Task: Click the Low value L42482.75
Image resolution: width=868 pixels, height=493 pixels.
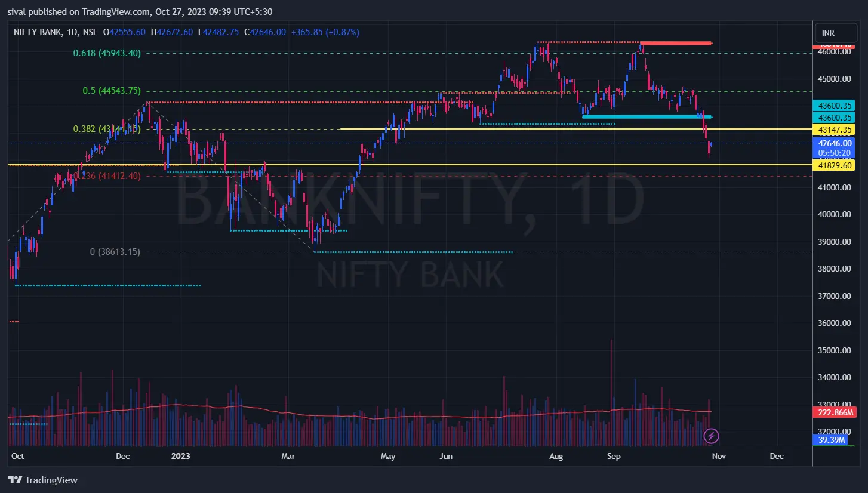Action: click(x=218, y=32)
